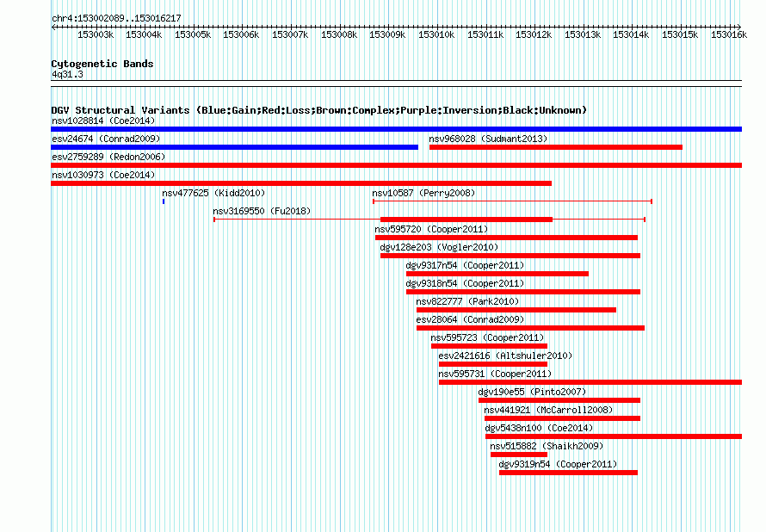Click the dgv128e203 red bar

(510, 256)
